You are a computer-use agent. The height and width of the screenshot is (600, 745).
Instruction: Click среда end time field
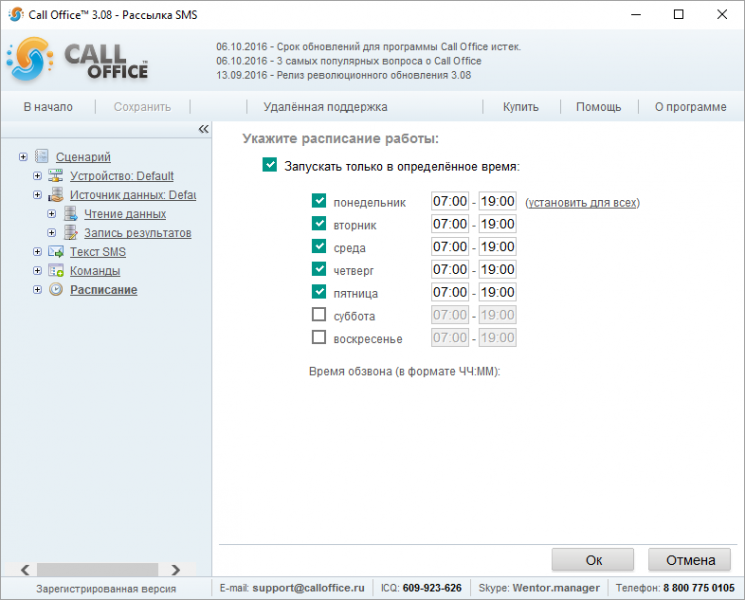click(497, 247)
